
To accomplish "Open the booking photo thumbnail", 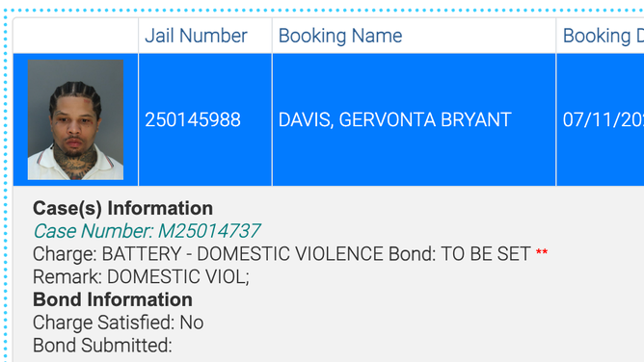I will click(75, 119).
